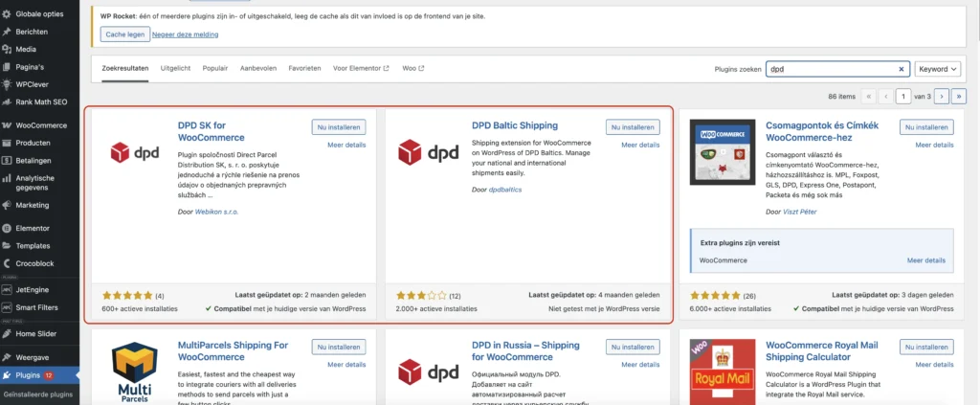This screenshot has width=980, height=405.
Task: Click Analytische gegevens chart icon
Action: tap(7, 177)
